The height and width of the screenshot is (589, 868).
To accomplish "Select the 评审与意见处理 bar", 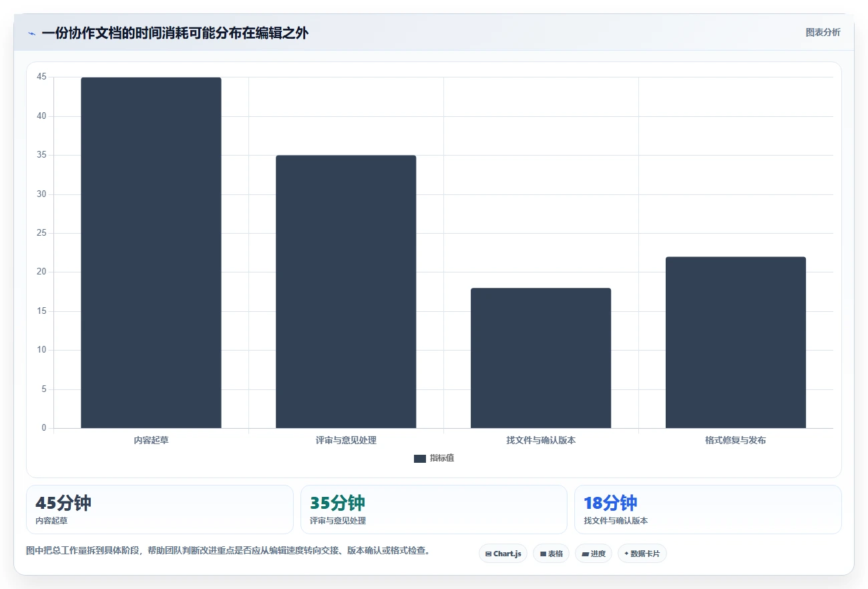I will pyautogui.click(x=346, y=292).
